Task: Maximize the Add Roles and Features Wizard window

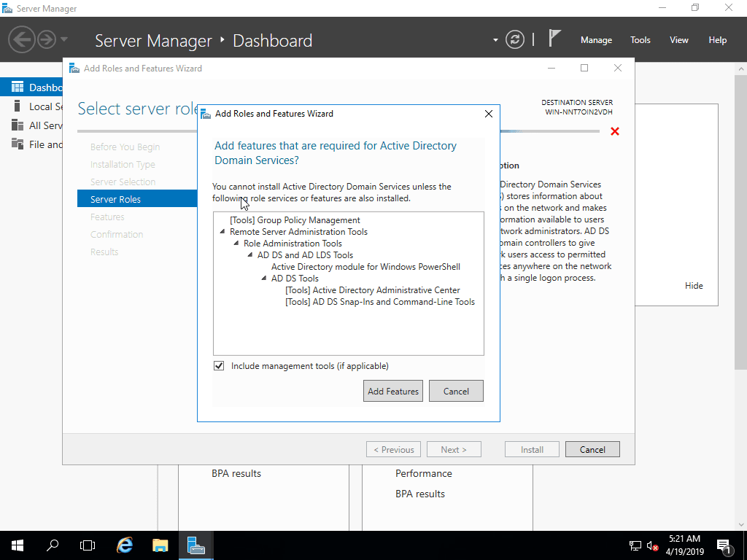Action: (584, 68)
